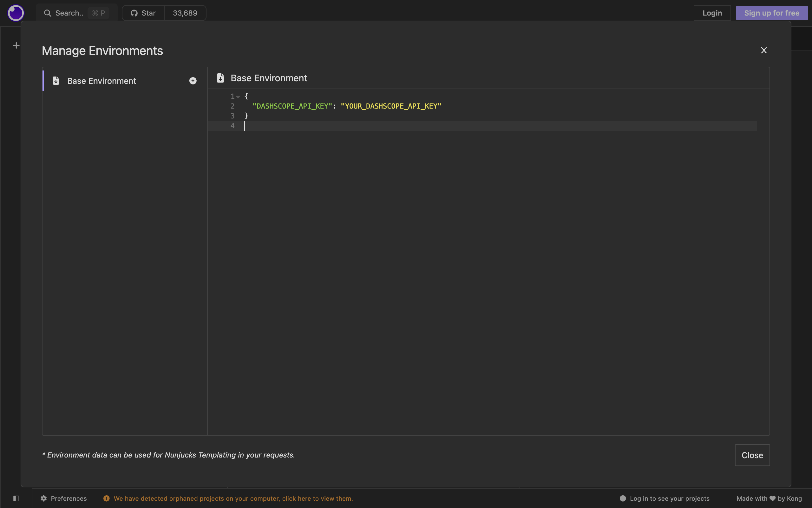Click the Base Environment file icon in sidebar
This screenshot has width=812, height=508.
(56, 81)
